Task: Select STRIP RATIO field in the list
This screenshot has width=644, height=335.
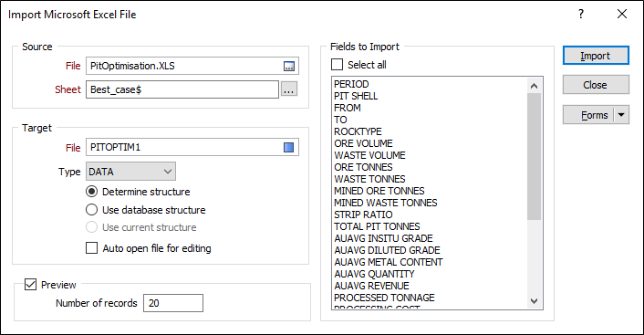Action: (363, 215)
